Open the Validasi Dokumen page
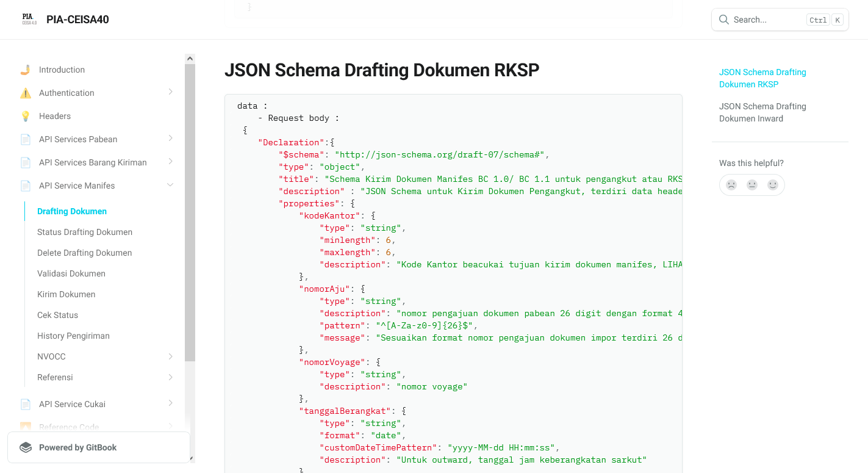Viewport: 868px width, 473px height. pyautogui.click(x=71, y=273)
